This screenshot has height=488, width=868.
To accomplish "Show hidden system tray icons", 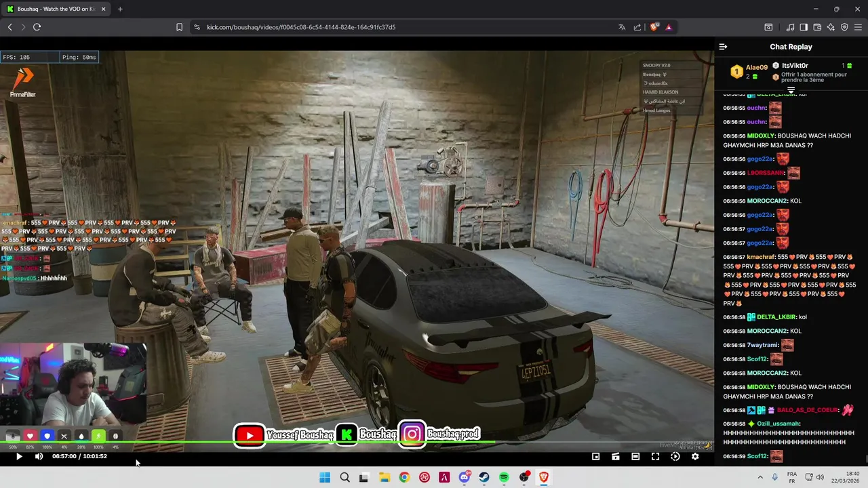I will point(759,477).
